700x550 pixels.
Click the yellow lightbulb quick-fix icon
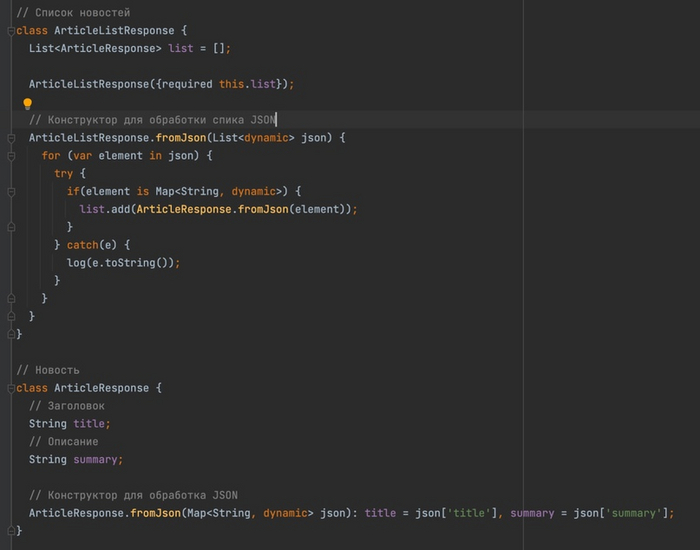[x=28, y=103]
